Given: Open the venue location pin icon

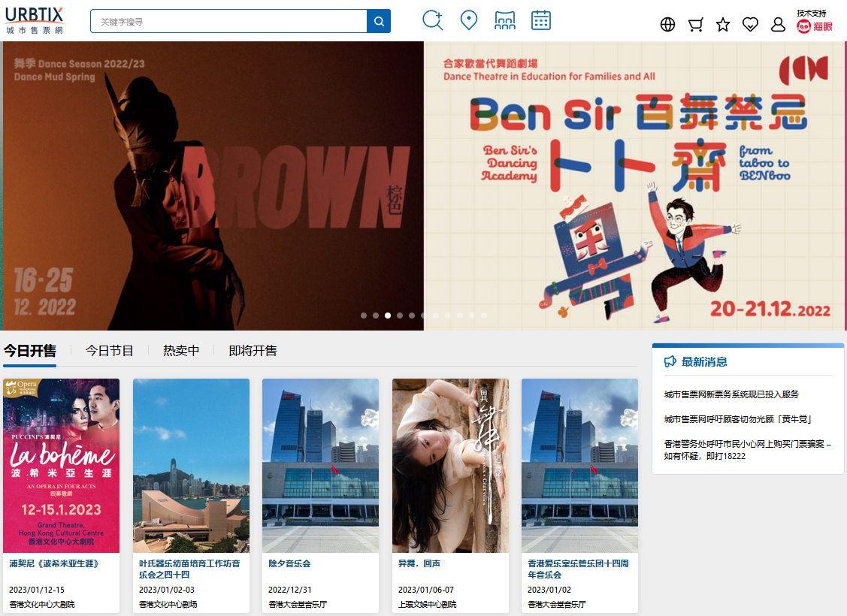Looking at the screenshot, I should (469, 20).
